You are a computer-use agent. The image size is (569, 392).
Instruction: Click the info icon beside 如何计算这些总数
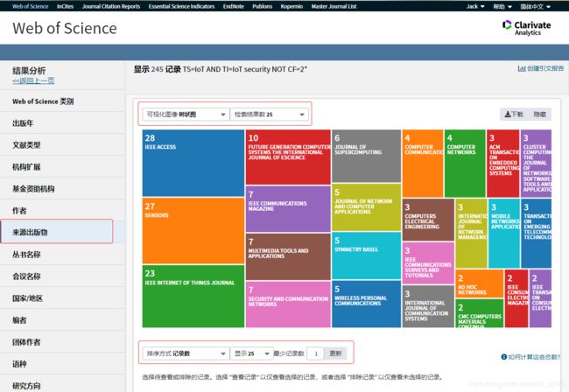point(503,357)
